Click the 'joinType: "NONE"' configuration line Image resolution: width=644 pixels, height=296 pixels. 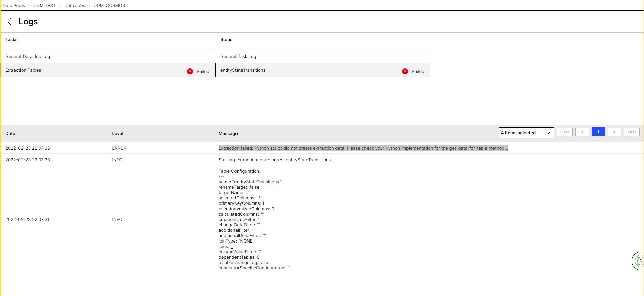(237, 241)
